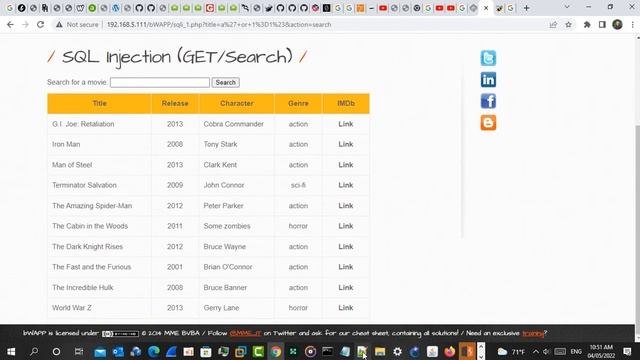
Task: Open the training link in footer
Action: click(x=533, y=333)
